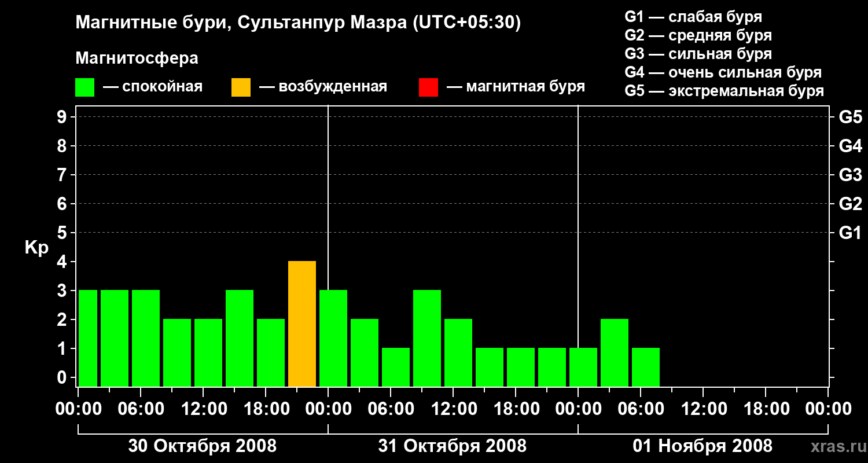868x463 pixels.
Task: Click the red 'магнитная буря' legend swatch
Action: point(429,87)
